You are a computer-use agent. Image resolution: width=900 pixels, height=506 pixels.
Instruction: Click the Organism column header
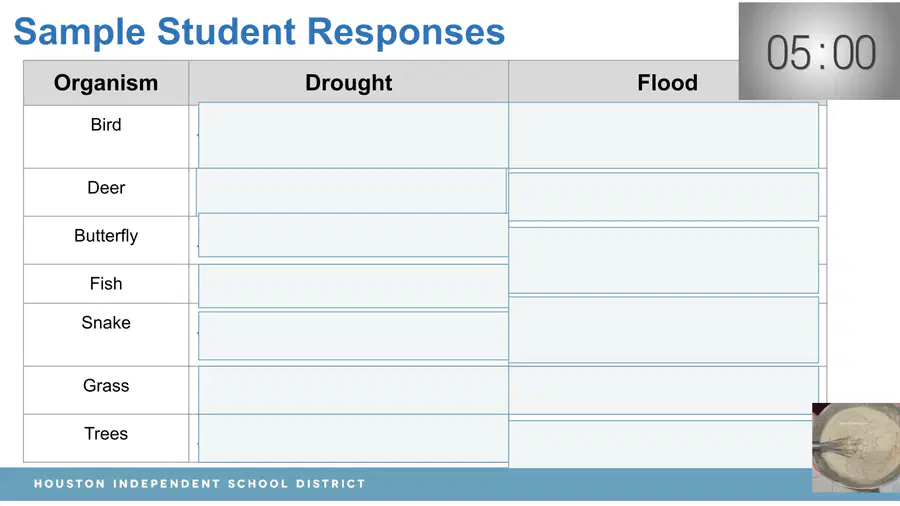click(106, 83)
